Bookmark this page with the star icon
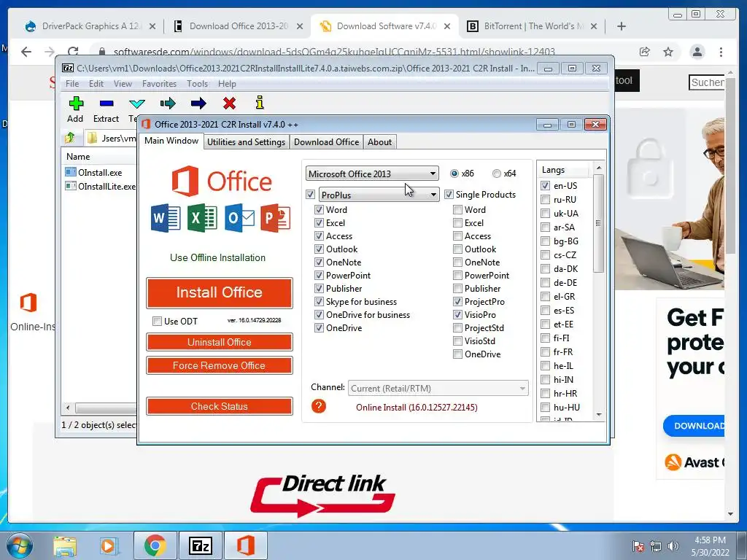747x560 pixels. [668, 52]
